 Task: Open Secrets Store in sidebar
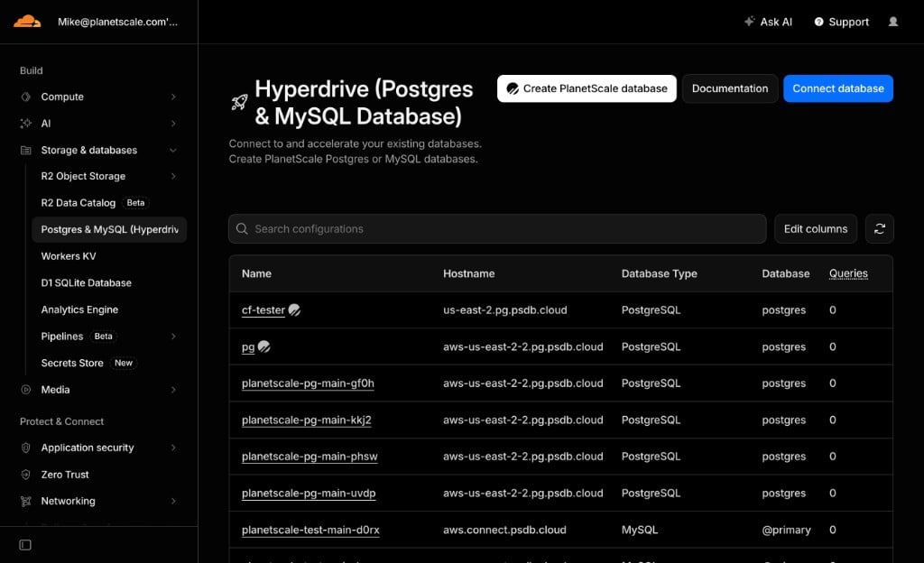click(72, 363)
